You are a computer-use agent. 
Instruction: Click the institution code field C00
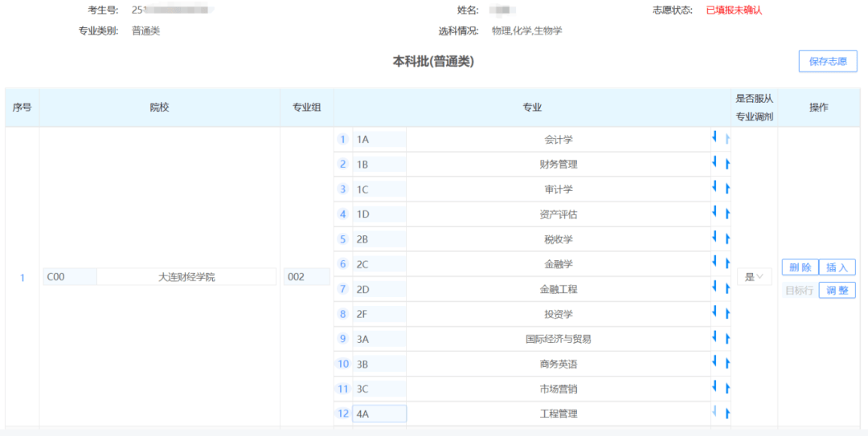pos(70,277)
